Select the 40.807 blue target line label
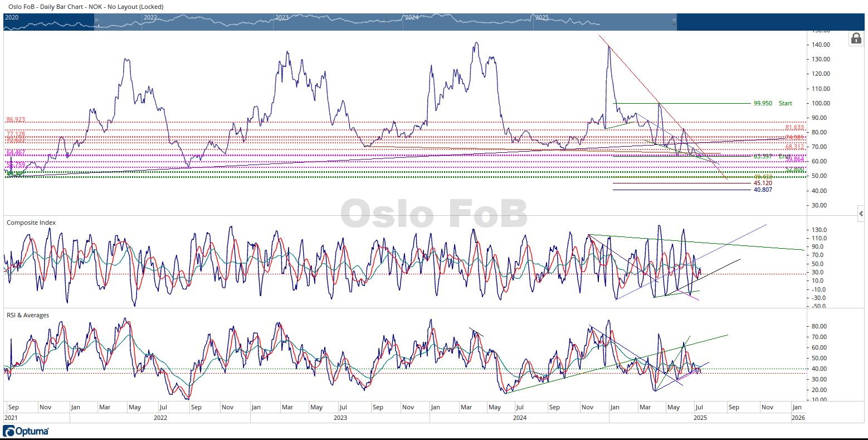This screenshot has height=440, width=868. 763,190
